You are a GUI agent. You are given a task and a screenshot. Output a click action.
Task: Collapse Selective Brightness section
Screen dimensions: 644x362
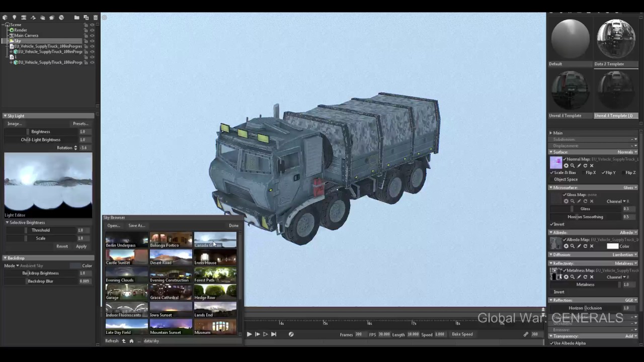pos(7,222)
